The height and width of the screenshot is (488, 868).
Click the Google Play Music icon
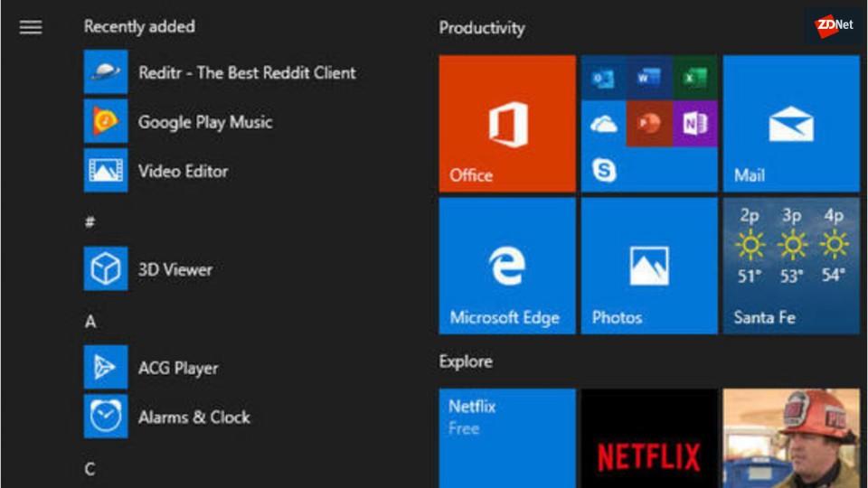click(x=106, y=121)
